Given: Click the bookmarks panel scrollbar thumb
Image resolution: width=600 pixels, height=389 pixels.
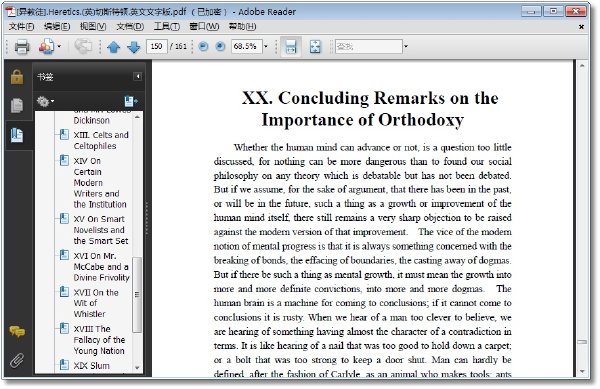Looking at the screenshot, I should [137, 295].
